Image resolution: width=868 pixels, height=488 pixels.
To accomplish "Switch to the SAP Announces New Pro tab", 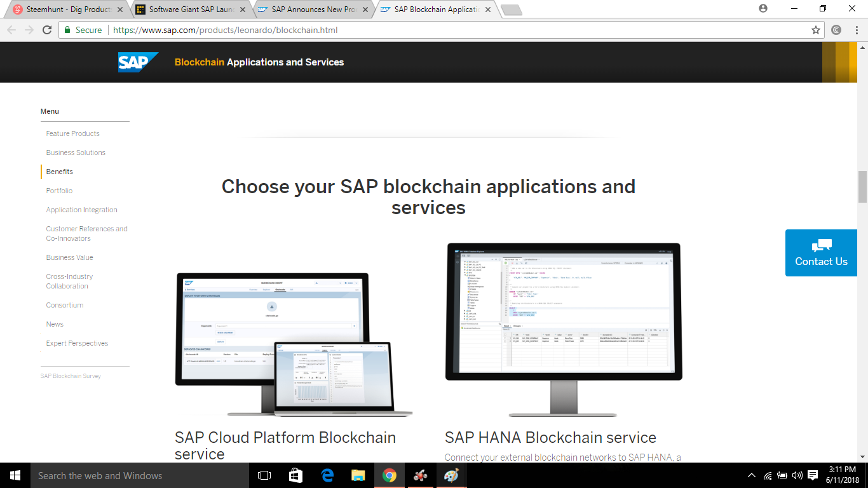I will pyautogui.click(x=314, y=10).
